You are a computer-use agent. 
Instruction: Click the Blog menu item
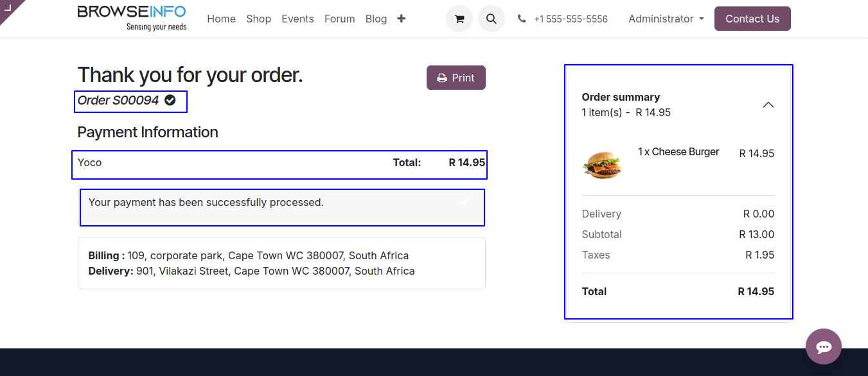click(x=376, y=19)
